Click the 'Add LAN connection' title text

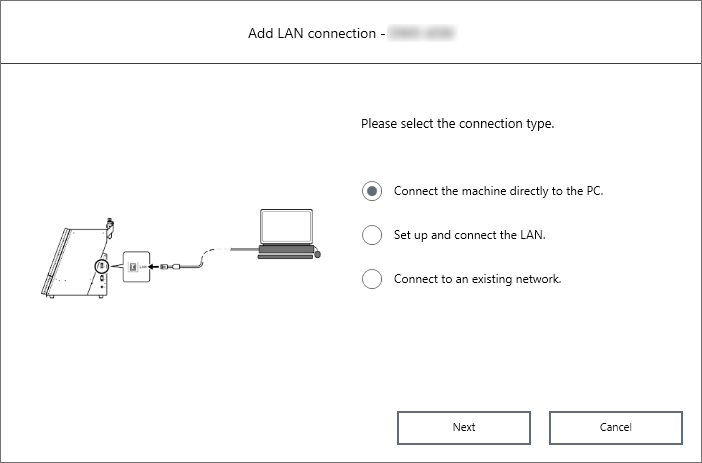[311, 34]
